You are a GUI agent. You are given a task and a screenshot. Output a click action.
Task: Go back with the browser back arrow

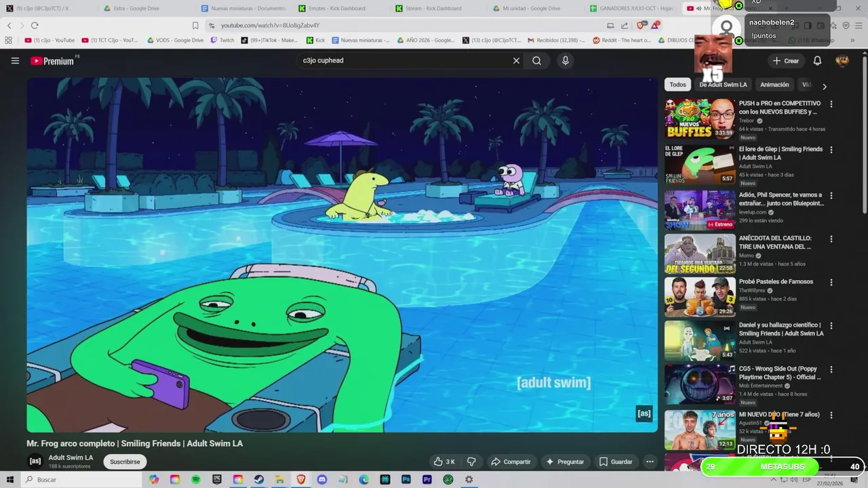[x=9, y=25]
